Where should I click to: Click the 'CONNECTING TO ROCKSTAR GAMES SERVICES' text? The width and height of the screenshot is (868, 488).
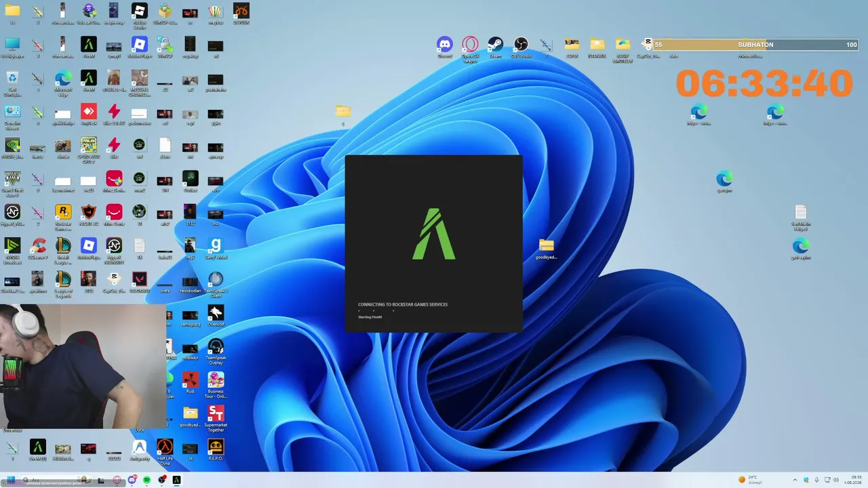403,304
